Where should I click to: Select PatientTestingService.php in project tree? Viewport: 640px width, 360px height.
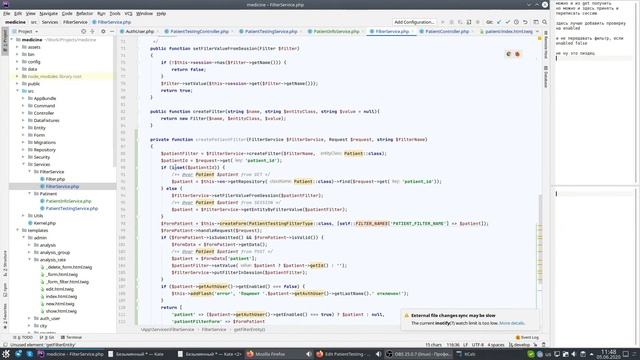[x=71, y=209]
